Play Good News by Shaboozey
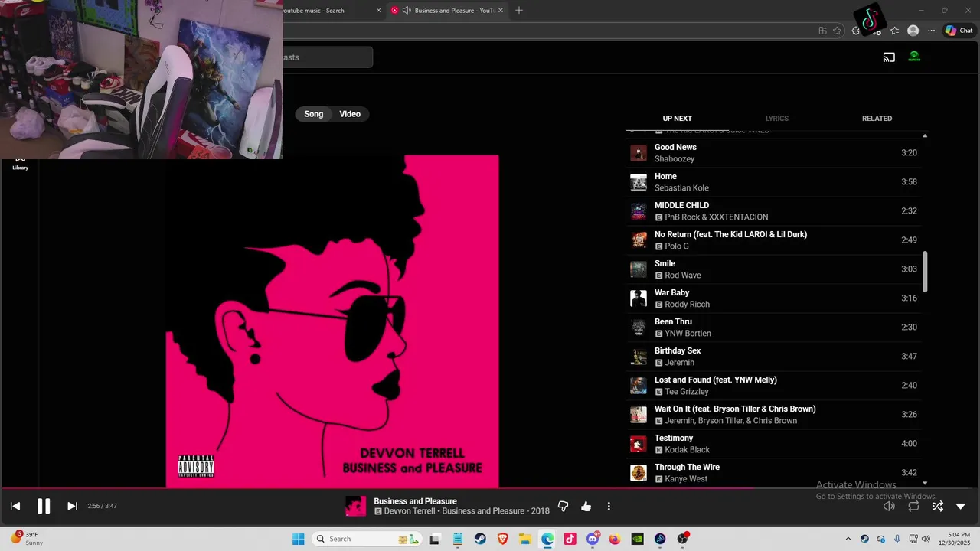 pos(773,153)
